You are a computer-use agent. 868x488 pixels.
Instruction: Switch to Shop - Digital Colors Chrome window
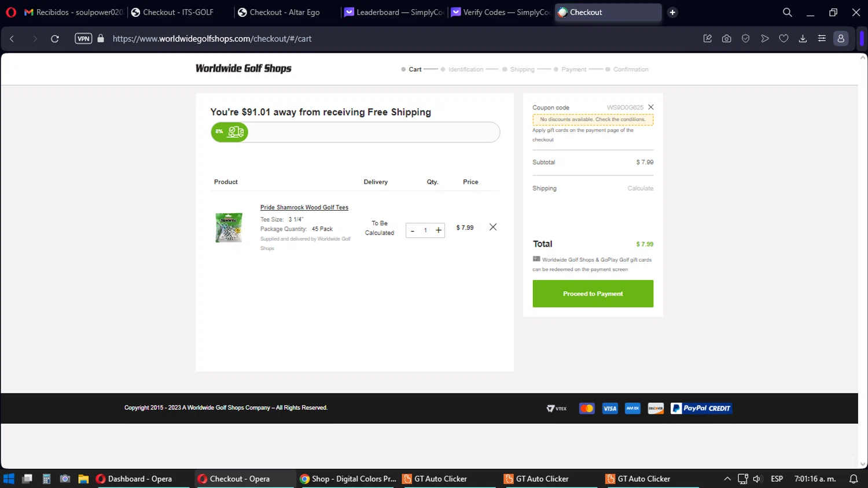coord(348,479)
